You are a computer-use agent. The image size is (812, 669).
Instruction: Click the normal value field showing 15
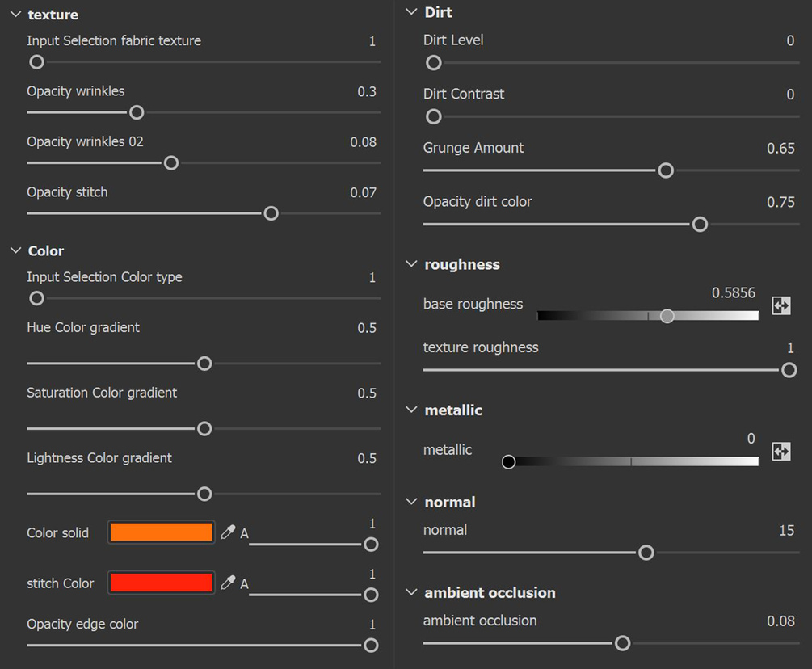pyautogui.click(x=786, y=531)
